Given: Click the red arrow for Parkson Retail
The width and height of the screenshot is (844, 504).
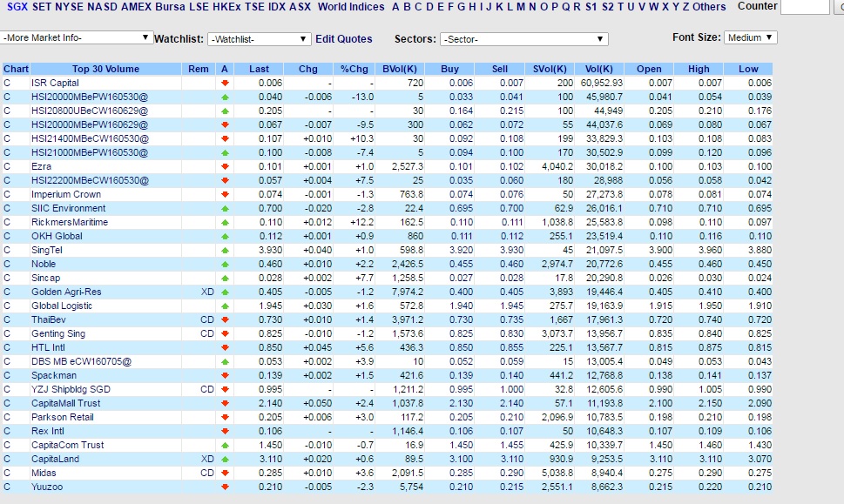Looking at the screenshot, I should [x=225, y=418].
